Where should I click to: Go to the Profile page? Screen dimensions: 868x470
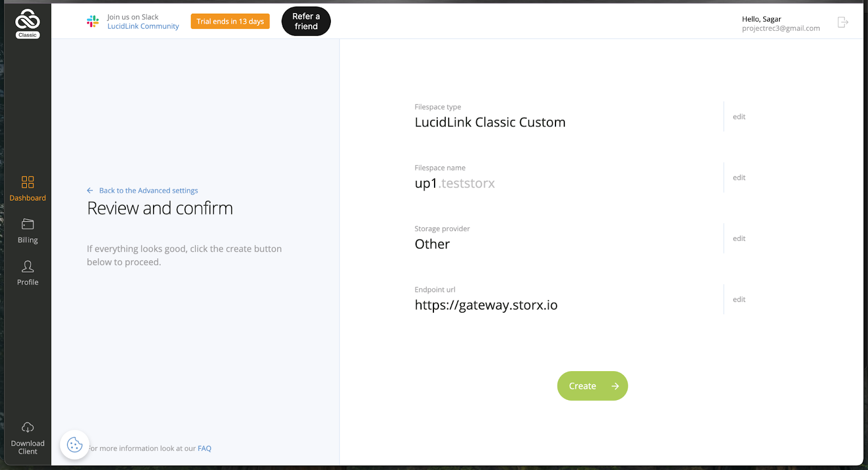coord(28,273)
